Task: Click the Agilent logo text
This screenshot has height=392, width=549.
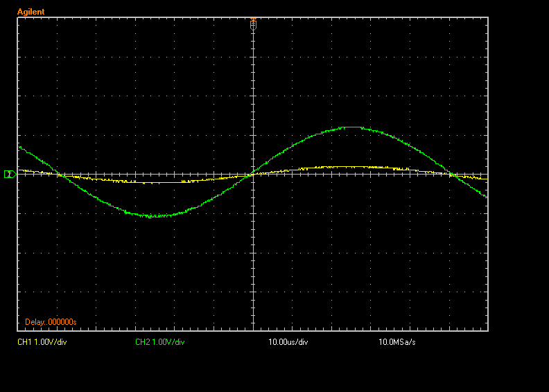Action: pos(31,12)
